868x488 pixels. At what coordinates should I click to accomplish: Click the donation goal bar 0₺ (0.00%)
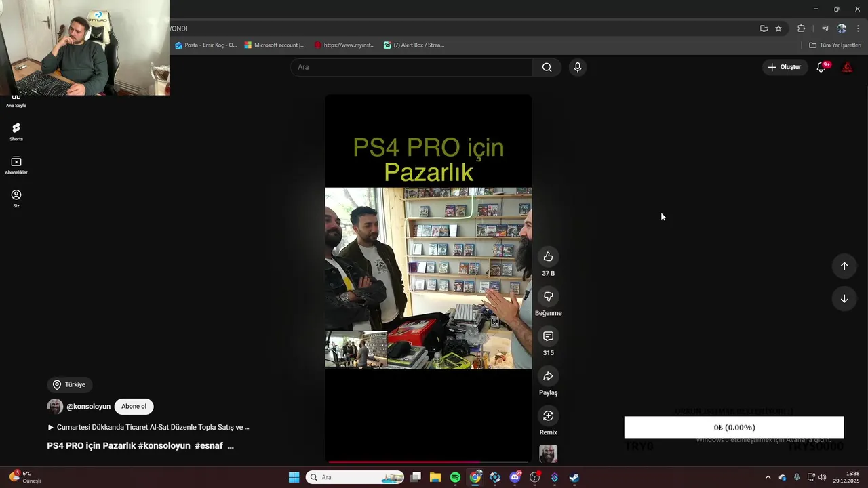pyautogui.click(x=734, y=427)
